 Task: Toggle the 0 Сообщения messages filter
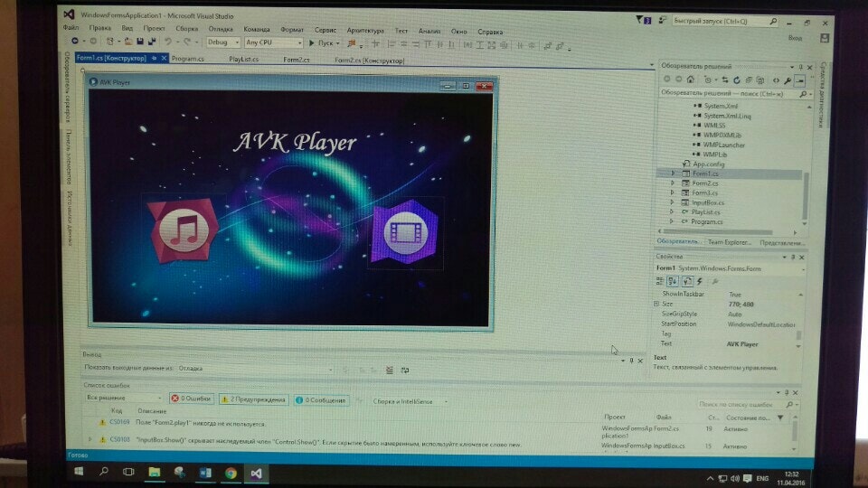[x=321, y=400]
